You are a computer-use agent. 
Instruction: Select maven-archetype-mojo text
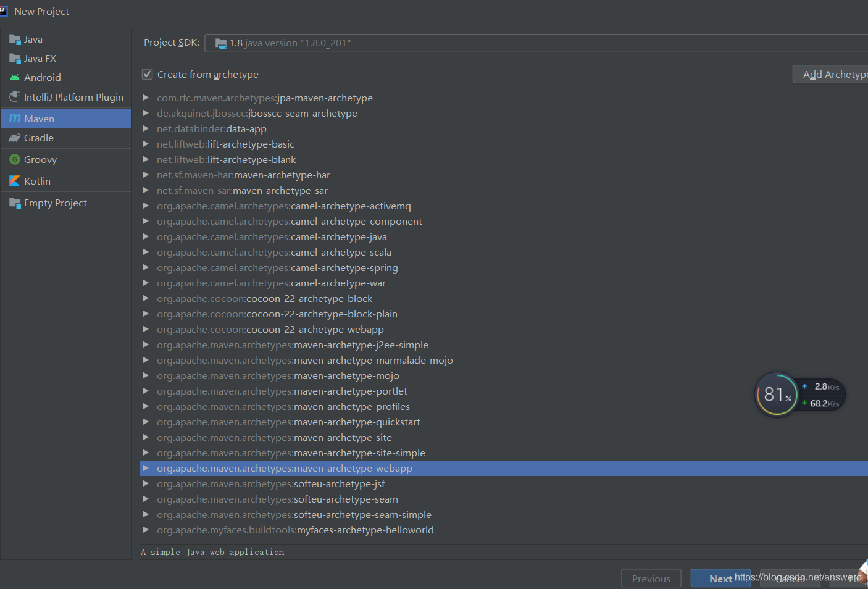coord(346,375)
